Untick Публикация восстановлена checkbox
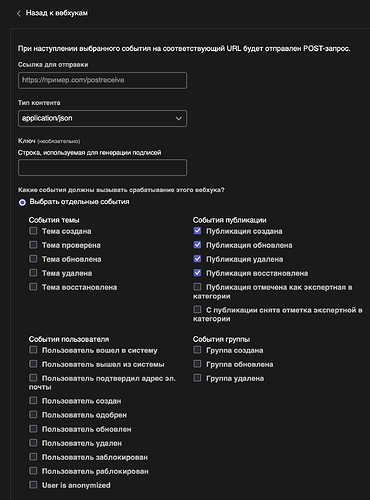Screen dimensions: 370x500 pos(197,273)
